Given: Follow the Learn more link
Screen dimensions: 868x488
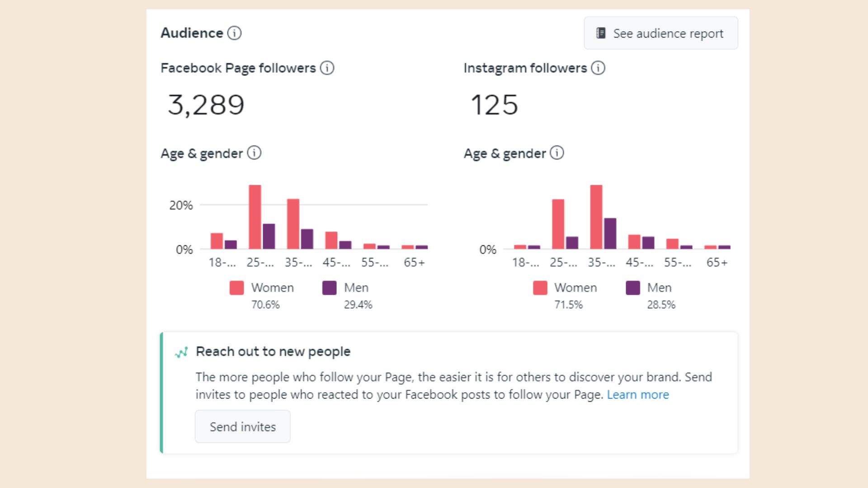Looking at the screenshot, I should pyautogui.click(x=638, y=394).
